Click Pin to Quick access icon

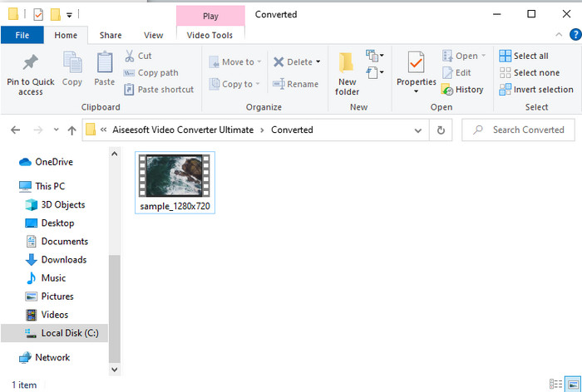(31, 62)
